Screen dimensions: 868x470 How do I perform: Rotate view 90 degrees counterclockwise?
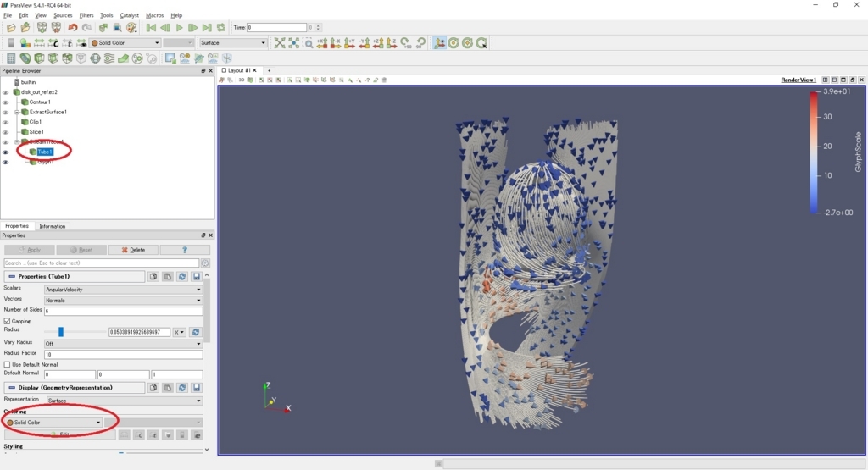pyautogui.click(x=420, y=43)
